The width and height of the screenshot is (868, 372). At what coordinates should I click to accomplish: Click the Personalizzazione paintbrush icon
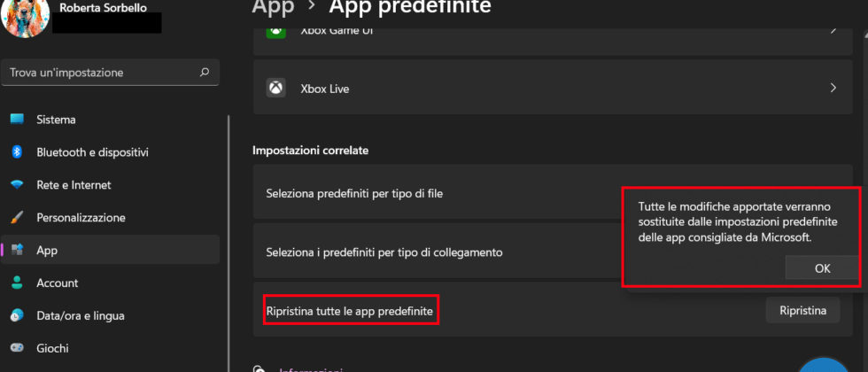pos(17,218)
